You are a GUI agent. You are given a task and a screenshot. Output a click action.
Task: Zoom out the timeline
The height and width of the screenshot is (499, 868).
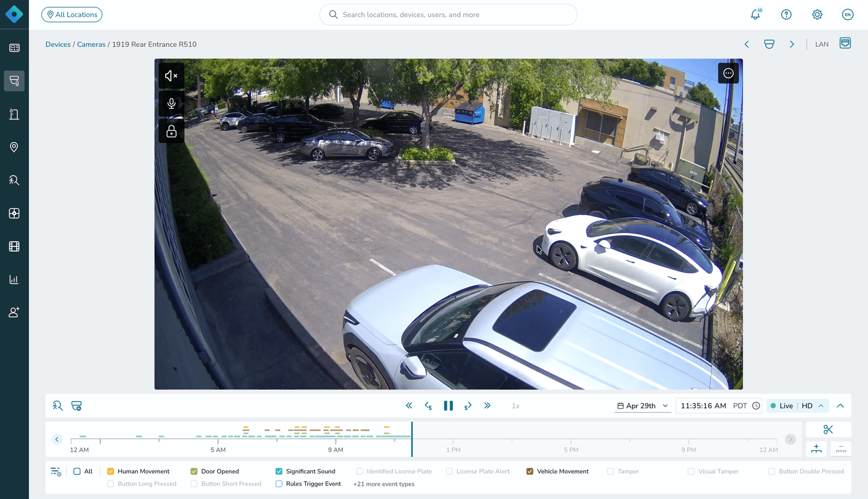click(841, 448)
